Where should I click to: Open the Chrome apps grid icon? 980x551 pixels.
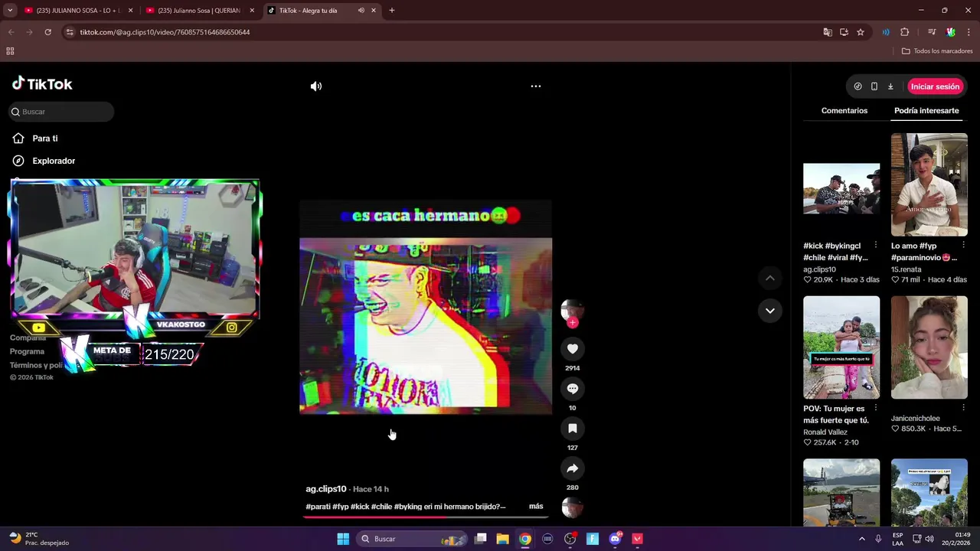click(10, 51)
